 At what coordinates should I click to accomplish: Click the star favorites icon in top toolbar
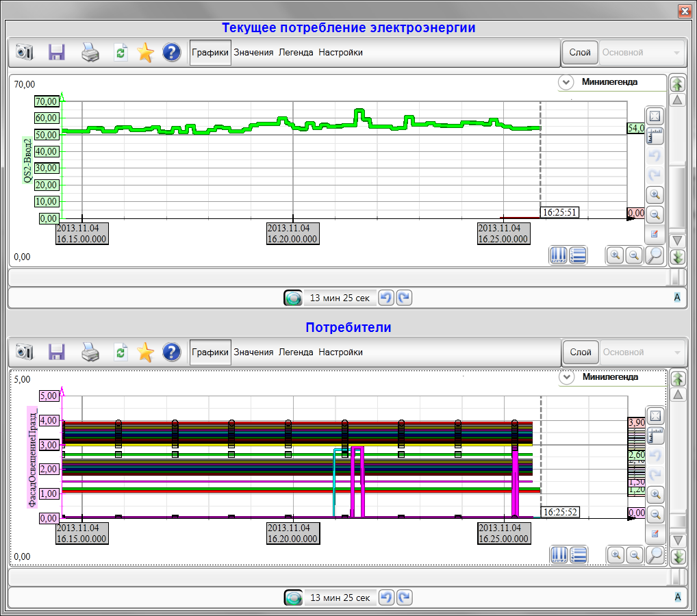click(145, 53)
